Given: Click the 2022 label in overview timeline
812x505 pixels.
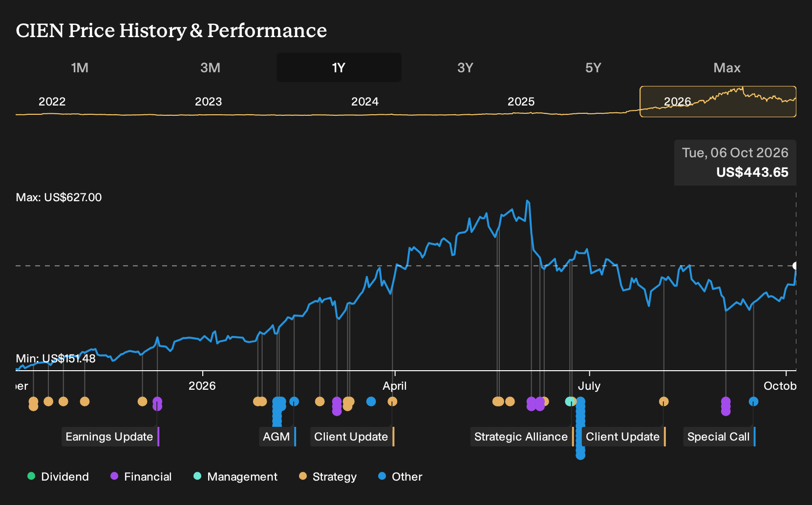Looking at the screenshot, I should pos(52,102).
